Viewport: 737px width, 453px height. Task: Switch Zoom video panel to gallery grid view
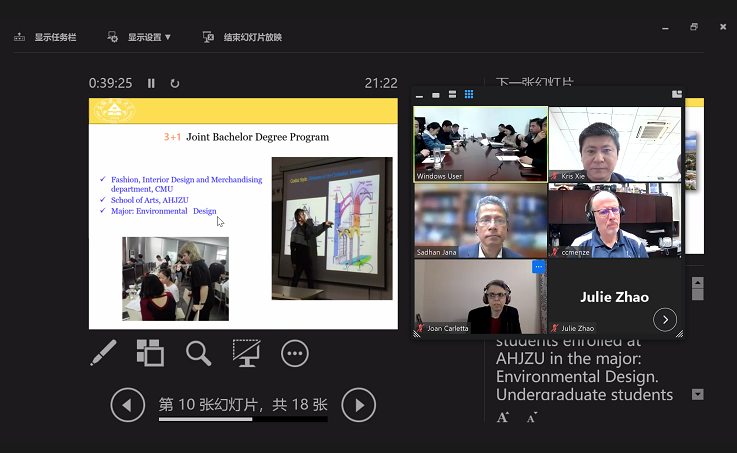pyautogui.click(x=468, y=95)
